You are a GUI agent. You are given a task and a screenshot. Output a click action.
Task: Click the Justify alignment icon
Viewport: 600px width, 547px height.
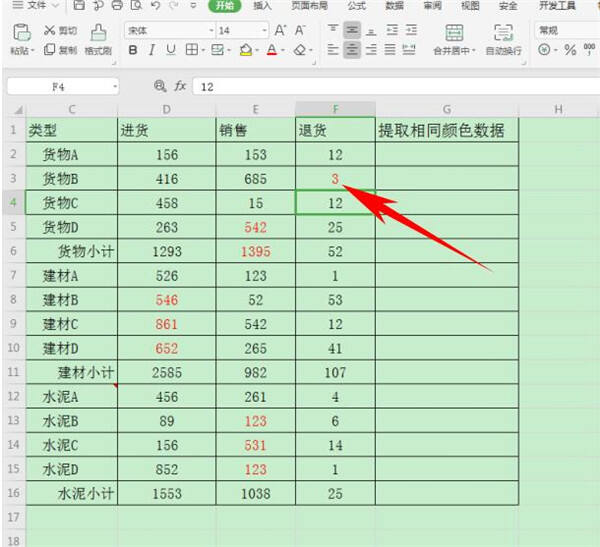390,50
